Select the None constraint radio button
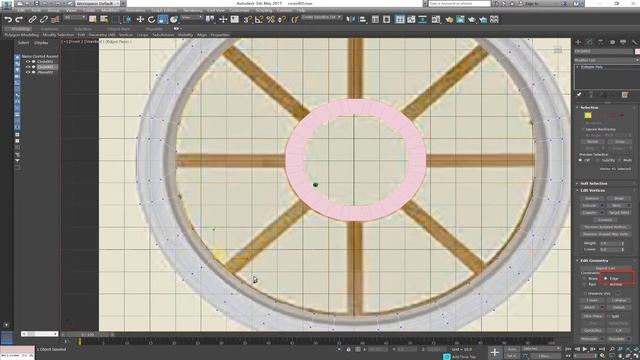The image size is (640, 360). (x=584, y=278)
